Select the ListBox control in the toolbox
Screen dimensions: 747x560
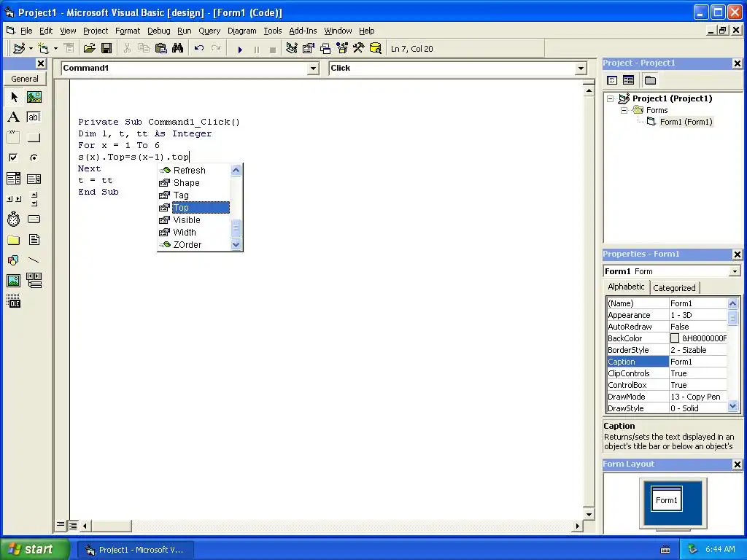[x=34, y=179]
